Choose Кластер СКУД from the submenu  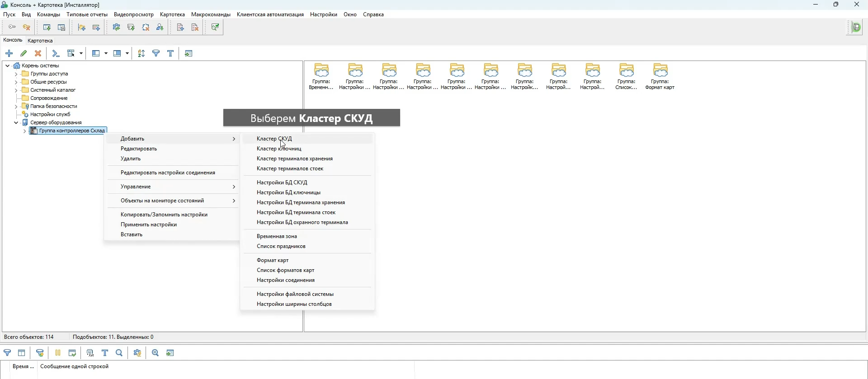(x=274, y=139)
